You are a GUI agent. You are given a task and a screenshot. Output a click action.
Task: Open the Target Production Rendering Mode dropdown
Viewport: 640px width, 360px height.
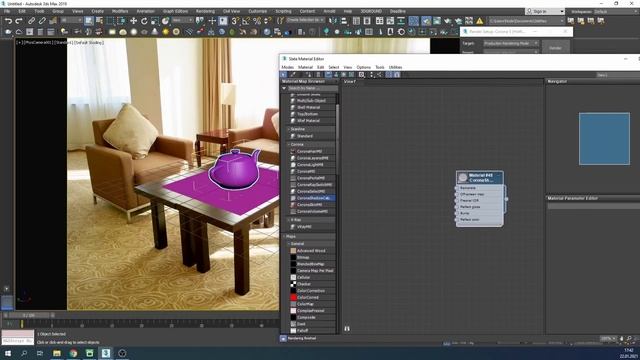[x=511, y=43]
